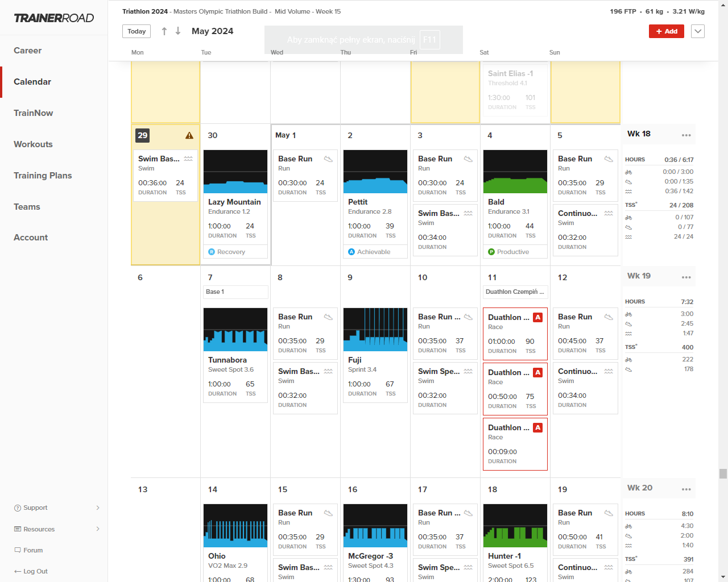Screen dimensions: 728x582
Task: Click Log Out link
Action: [x=31, y=571]
